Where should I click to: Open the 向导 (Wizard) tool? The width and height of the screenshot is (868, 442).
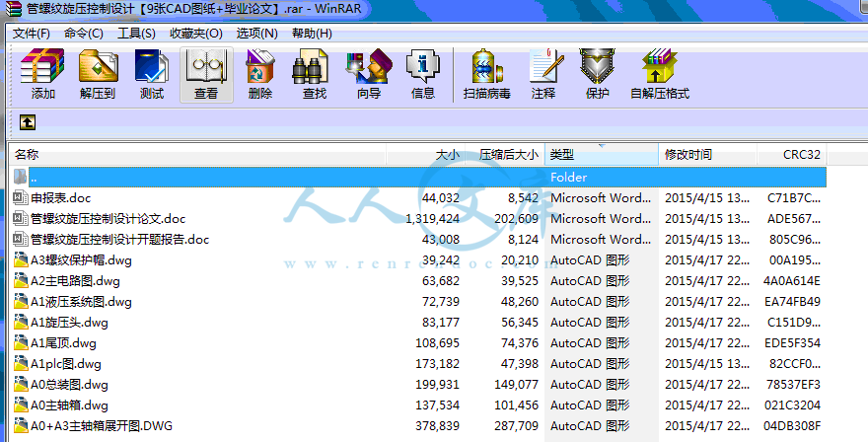(369, 66)
